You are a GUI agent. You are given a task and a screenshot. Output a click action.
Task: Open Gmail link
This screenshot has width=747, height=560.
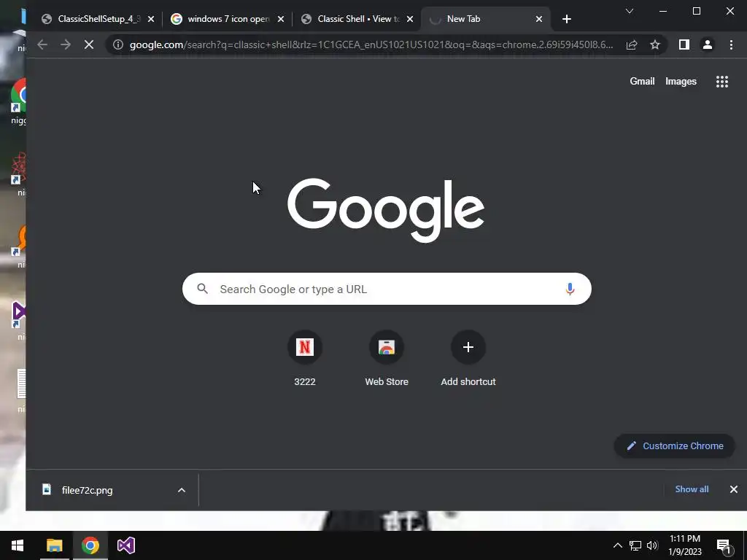[642, 82]
